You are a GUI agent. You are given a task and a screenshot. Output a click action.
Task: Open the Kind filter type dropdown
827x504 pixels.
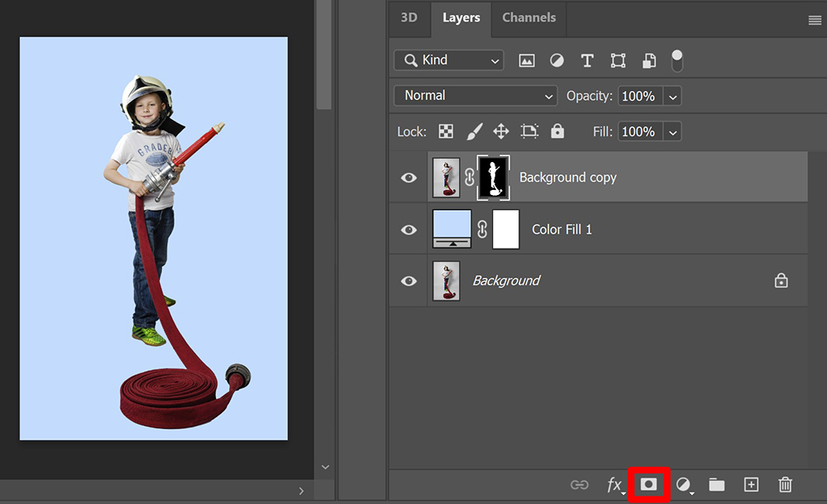(x=448, y=60)
